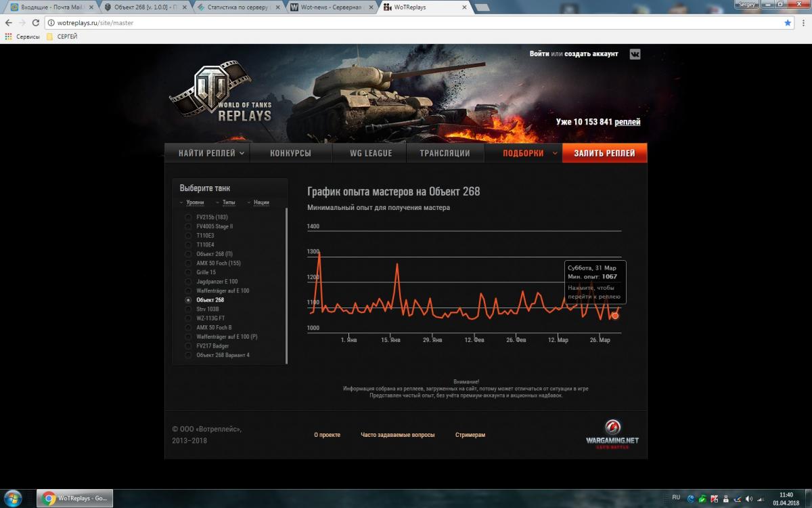Click the Wargaming.net footer logo
This screenshot has width=812, height=508.
(x=612, y=433)
